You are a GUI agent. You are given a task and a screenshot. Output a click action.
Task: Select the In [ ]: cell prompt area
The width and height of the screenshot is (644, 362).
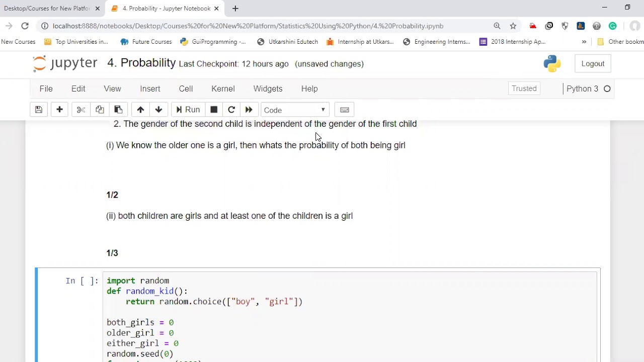pos(82,281)
